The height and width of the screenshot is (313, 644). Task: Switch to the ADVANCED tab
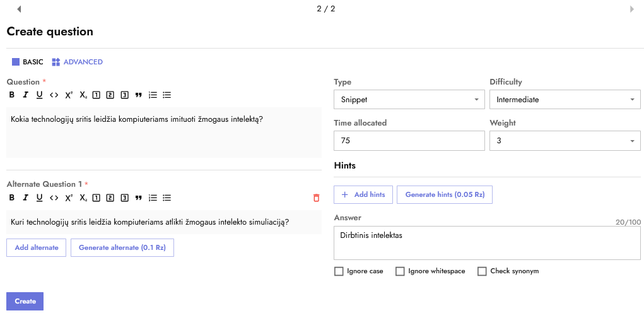point(78,62)
